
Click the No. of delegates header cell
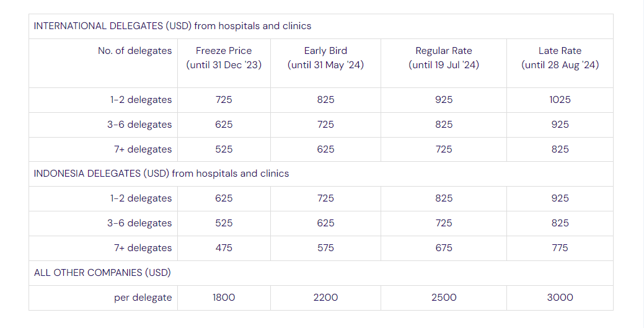[x=135, y=51]
